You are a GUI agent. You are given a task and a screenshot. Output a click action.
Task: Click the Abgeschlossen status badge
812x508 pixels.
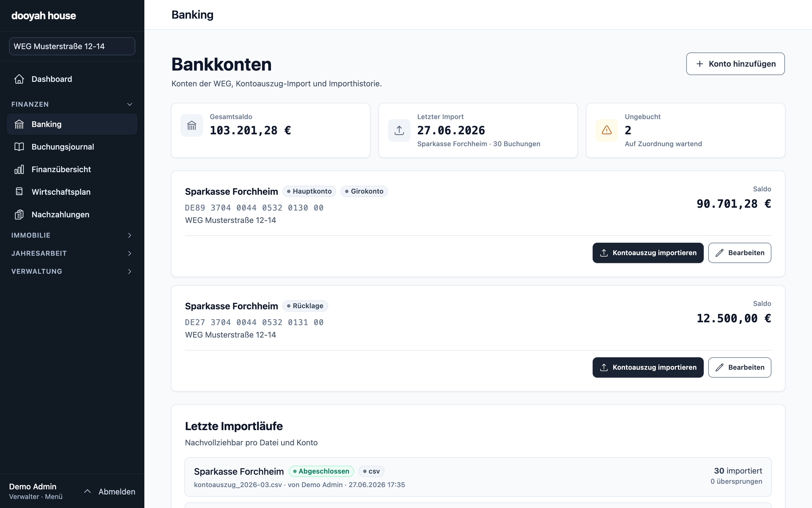(x=321, y=471)
